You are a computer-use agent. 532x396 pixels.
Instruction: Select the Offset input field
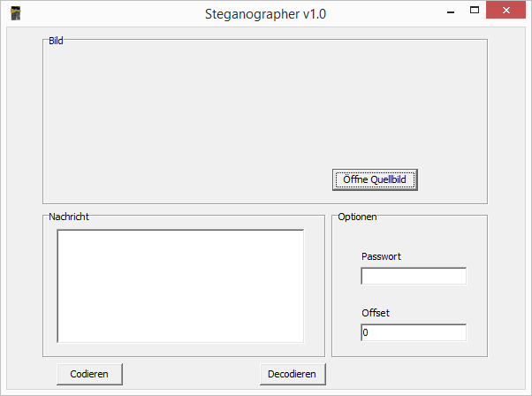click(x=414, y=332)
